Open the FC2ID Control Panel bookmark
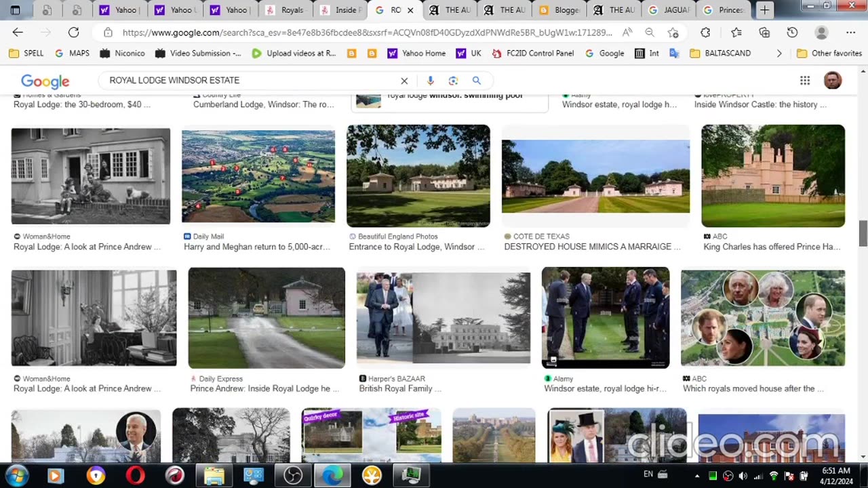Image resolution: width=868 pixels, height=488 pixels. click(x=533, y=53)
